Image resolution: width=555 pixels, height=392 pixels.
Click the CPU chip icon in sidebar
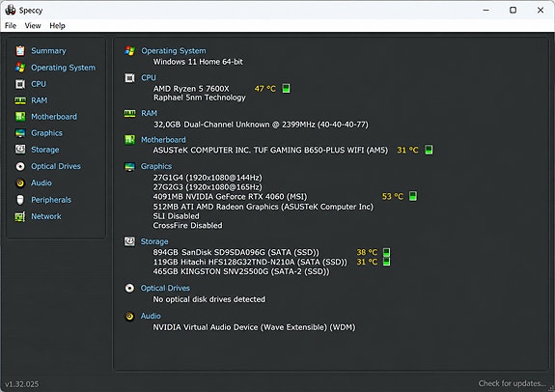click(20, 84)
